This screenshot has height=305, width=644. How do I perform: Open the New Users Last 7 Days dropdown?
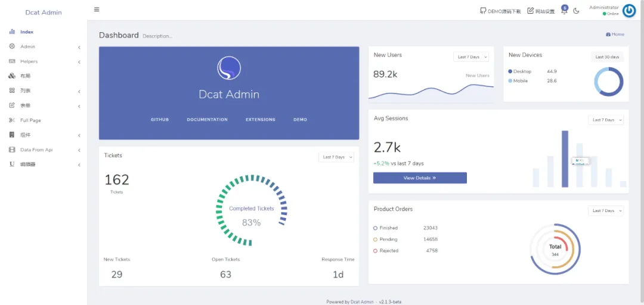[470, 57]
